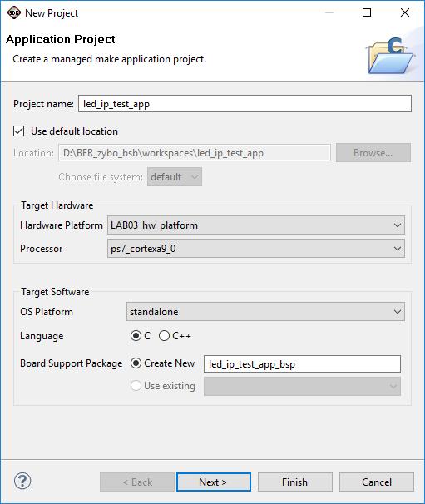Maximize the New Project dialog
Viewport: 425px width, 504px height.
click(367, 12)
